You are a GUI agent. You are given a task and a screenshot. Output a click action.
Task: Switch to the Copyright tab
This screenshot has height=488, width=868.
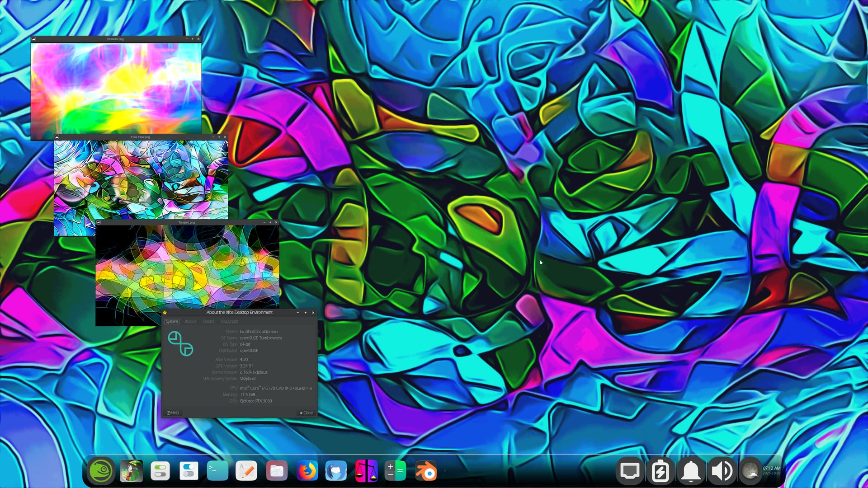(x=230, y=321)
